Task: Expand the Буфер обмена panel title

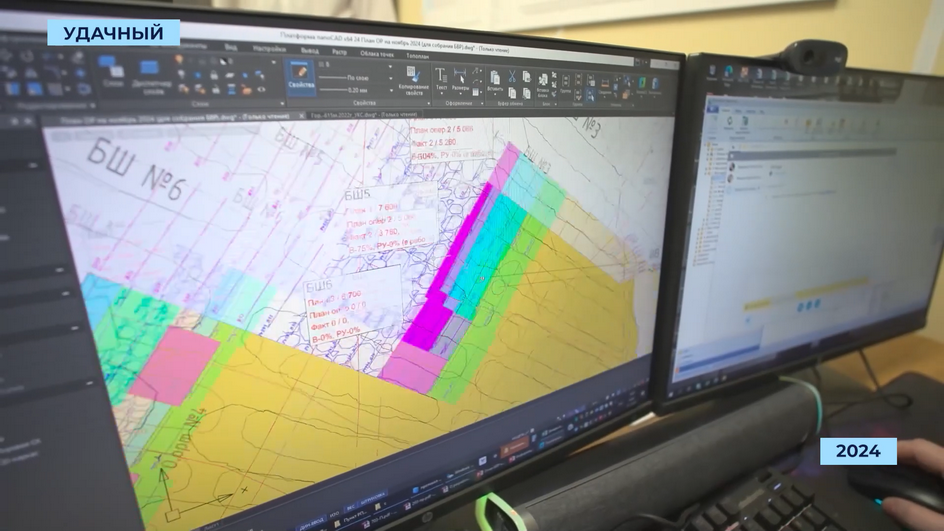Action: [x=510, y=104]
